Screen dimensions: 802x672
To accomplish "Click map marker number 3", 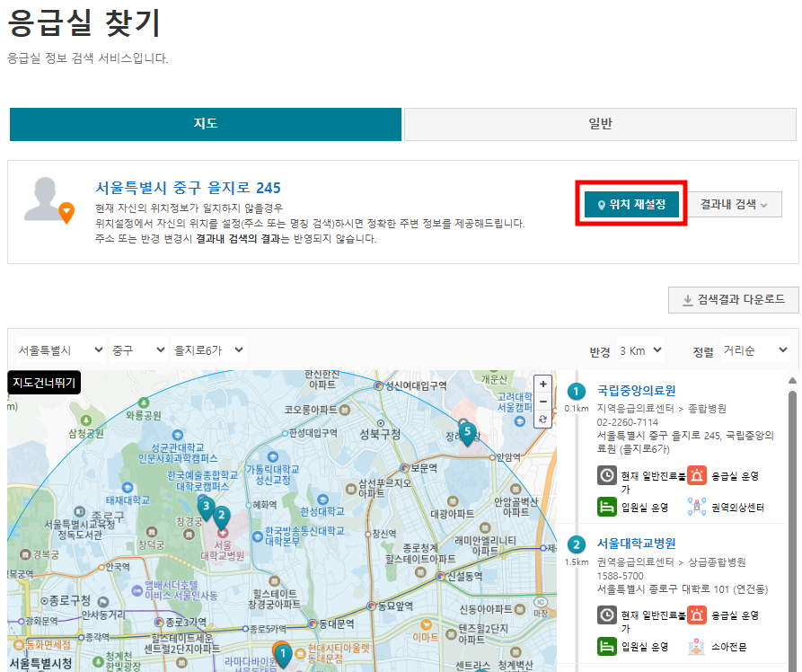I will (206, 508).
